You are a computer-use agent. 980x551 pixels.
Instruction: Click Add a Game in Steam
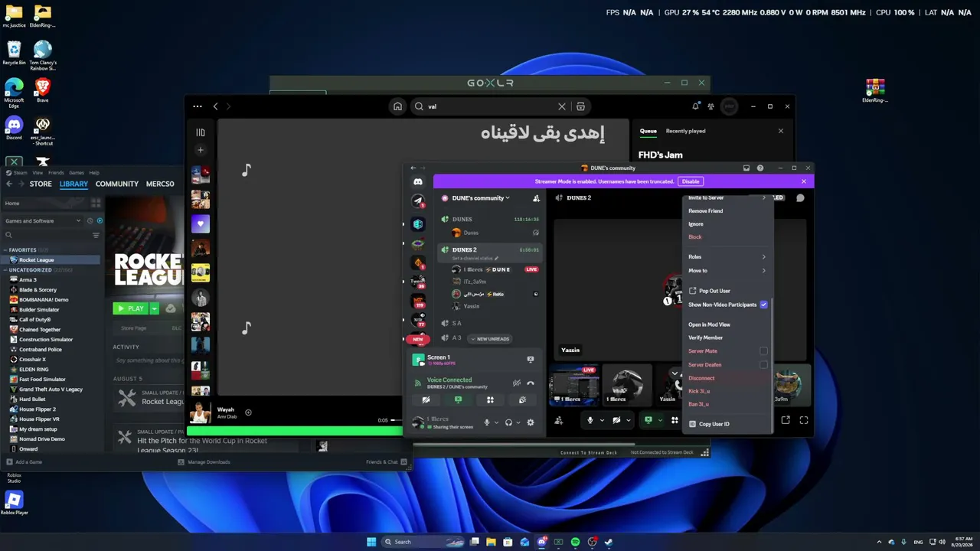[24, 462]
